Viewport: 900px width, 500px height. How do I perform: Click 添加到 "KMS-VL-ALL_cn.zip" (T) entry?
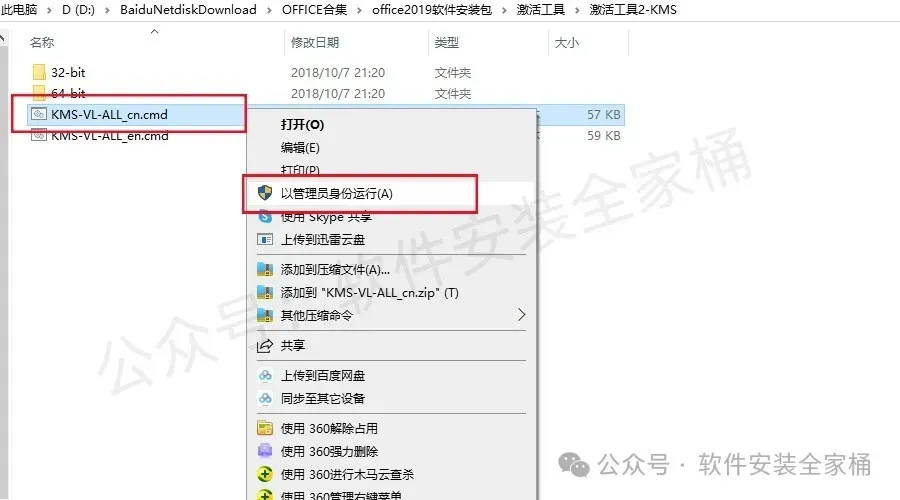370,293
